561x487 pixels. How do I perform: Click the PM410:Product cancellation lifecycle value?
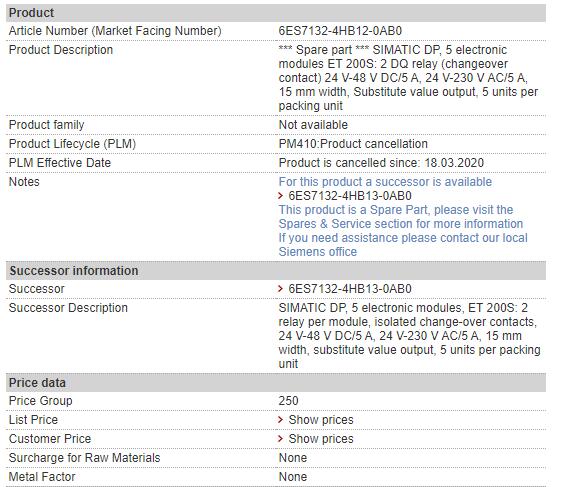[353, 144]
